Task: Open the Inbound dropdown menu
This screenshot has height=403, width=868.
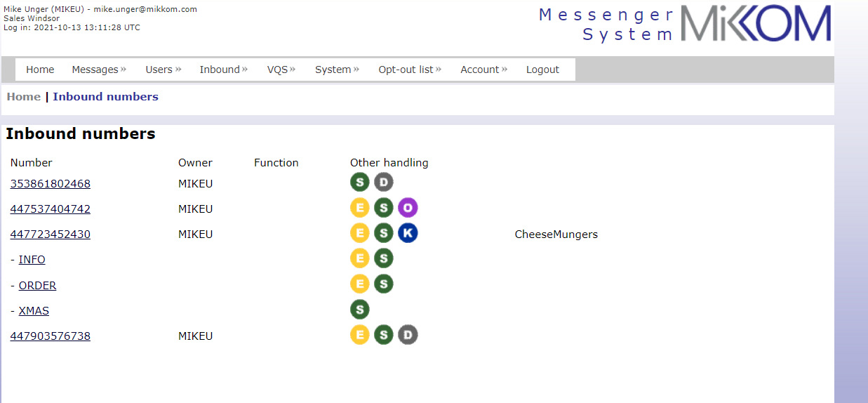Action: click(x=223, y=70)
